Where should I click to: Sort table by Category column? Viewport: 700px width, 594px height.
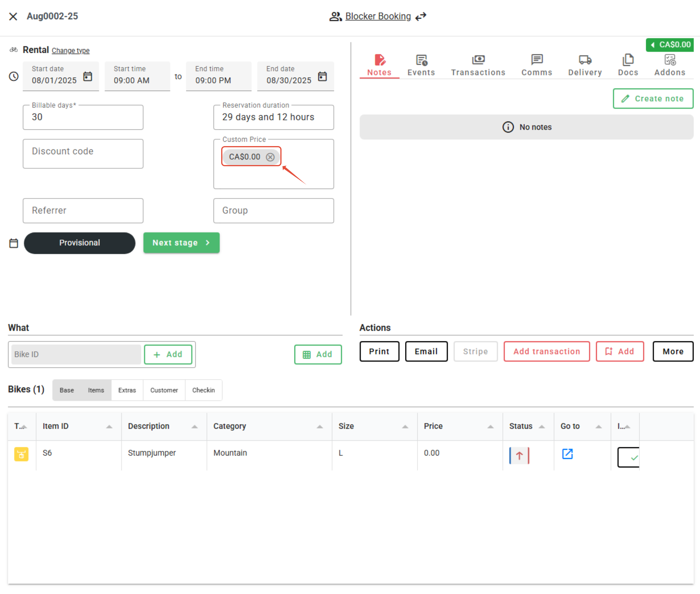click(x=230, y=426)
